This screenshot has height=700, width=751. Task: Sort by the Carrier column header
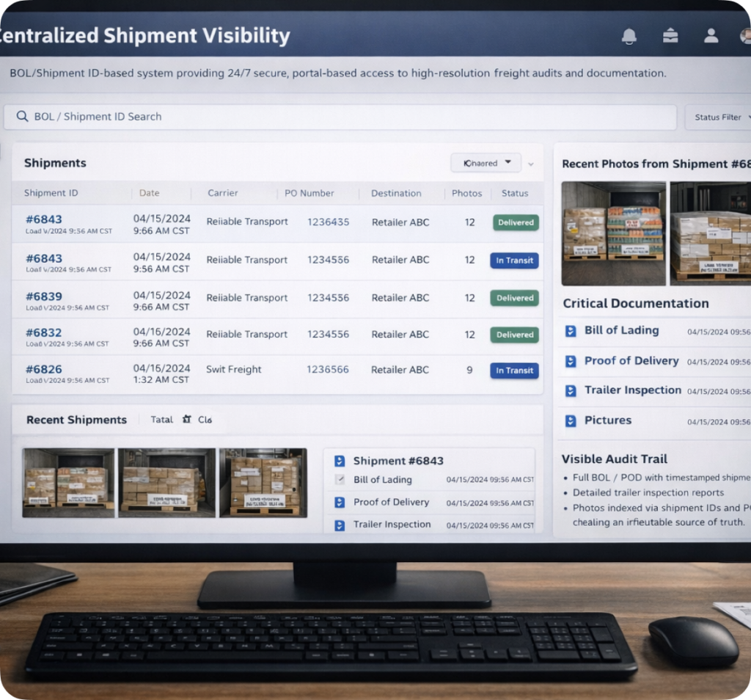tap(222, 193)
